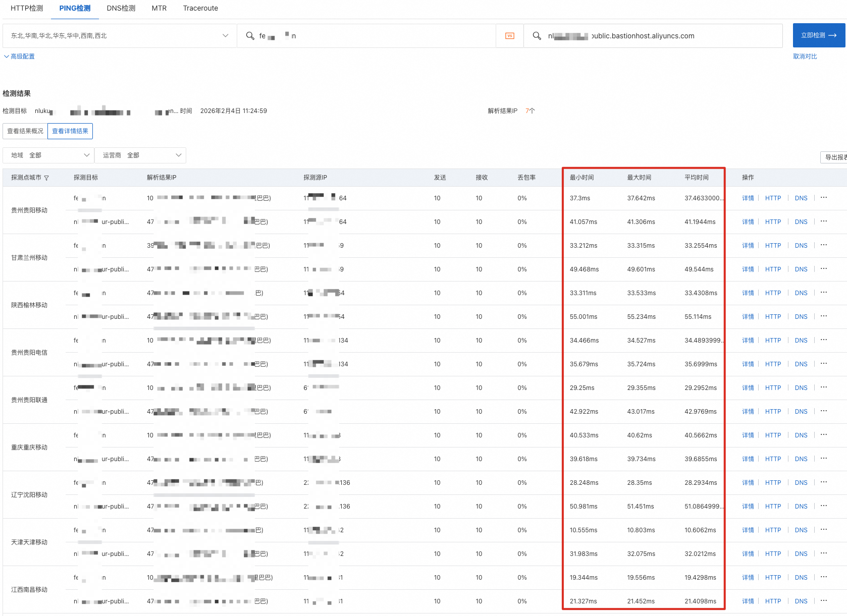Click ellipsis menu for 甘肃兰州移动 first row
Viewport: 847px width, 616px height.
tap(824, 245)
